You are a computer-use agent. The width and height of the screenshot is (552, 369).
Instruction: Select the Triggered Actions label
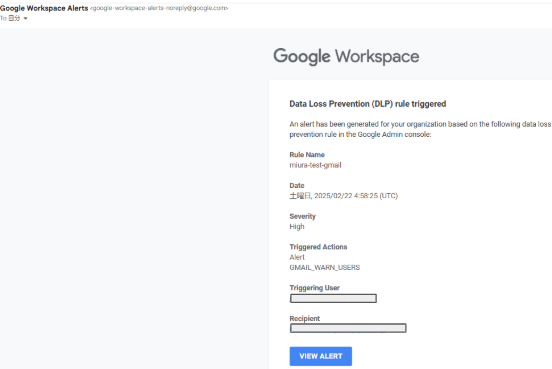(x=318, y=247)
